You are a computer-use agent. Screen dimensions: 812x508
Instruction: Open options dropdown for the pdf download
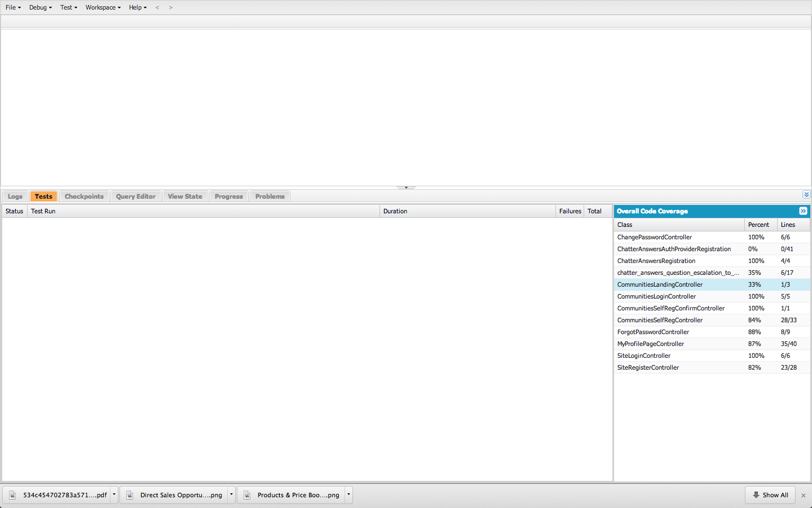[x=114, y=495]
